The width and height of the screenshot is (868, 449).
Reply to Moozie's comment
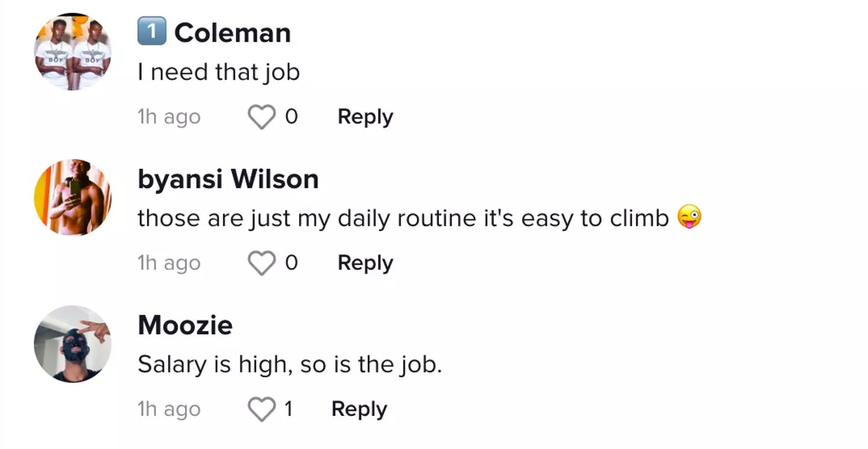359,410
